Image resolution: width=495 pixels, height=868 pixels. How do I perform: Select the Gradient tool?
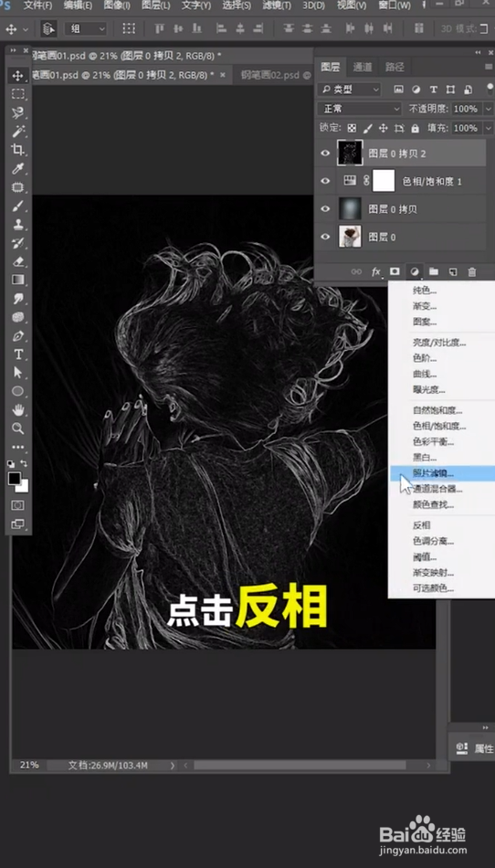pos(18,280)
